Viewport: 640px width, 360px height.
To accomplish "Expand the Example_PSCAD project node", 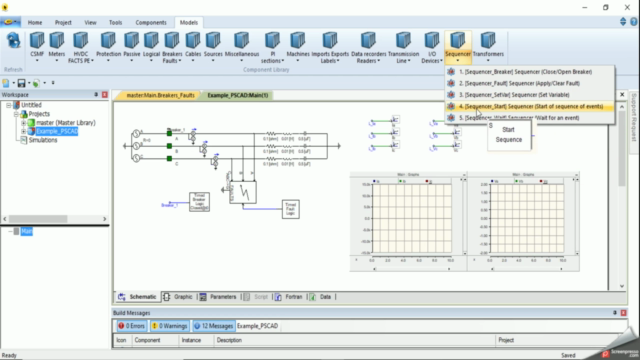I will (x=23, y=131).
